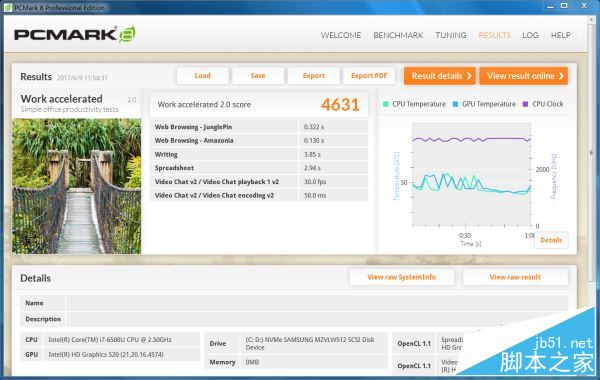This screenshot has height=380, width=600.
Task: Click the CPU Temperature legend swatch
Action: pos(386,104)
